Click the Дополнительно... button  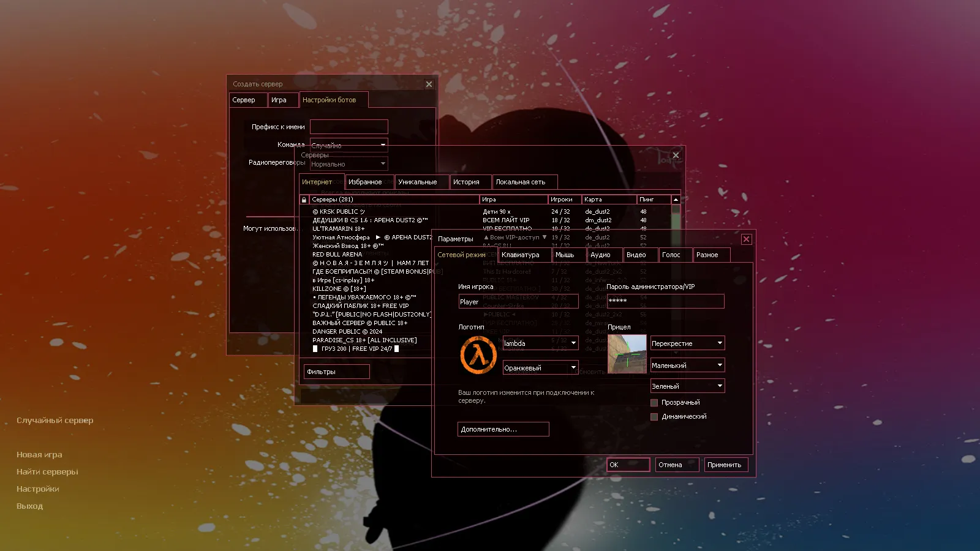tap(503, 430)
